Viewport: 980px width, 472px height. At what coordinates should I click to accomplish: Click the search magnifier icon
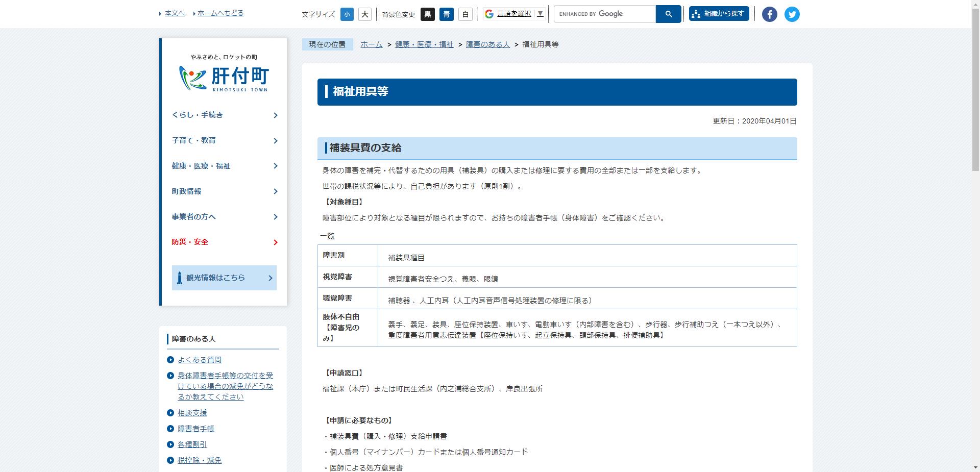click(x=668, y=14)
